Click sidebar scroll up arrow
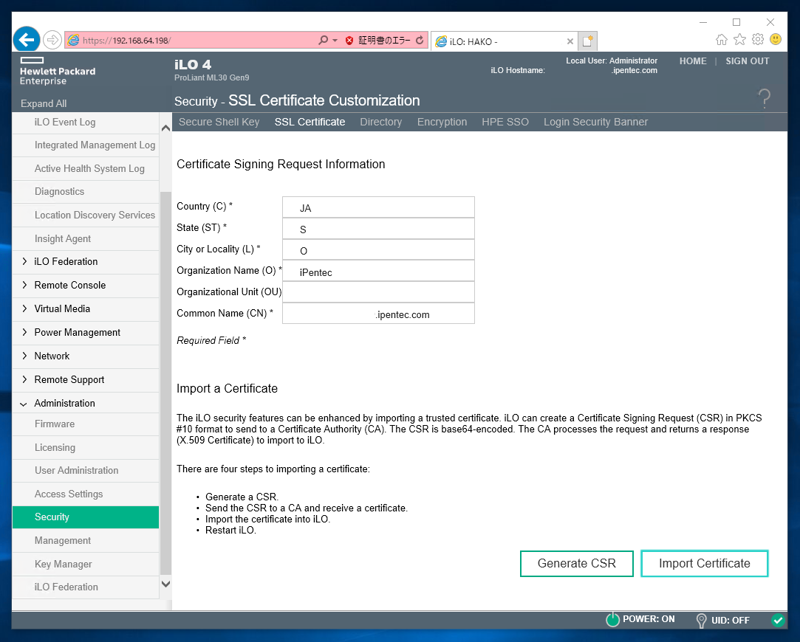Screen dimensions: 800x642 [x=166, y=128]
